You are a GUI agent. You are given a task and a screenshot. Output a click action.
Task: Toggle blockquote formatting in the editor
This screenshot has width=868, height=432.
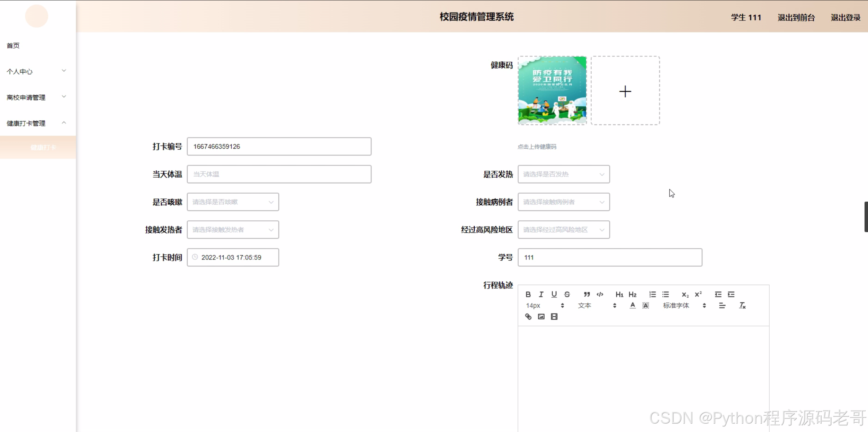click(587, 294)
